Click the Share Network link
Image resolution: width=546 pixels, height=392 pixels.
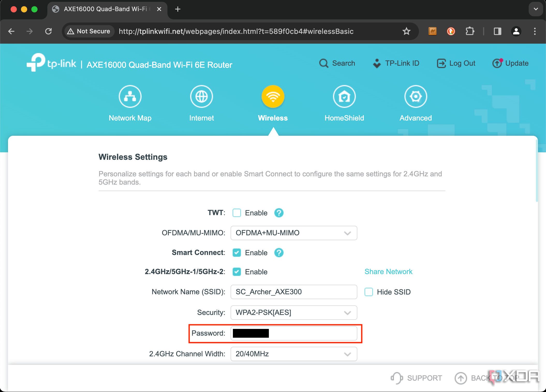coord(388,272)
